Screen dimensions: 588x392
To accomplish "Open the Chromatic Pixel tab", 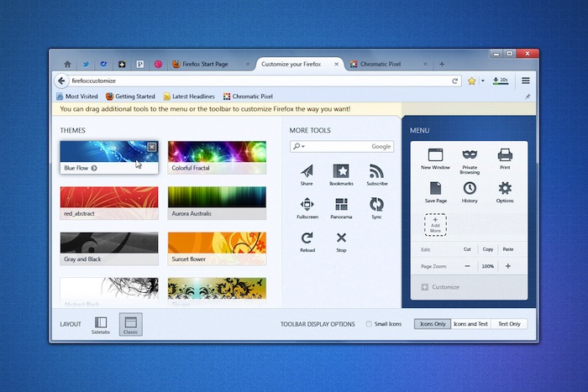I will pos(385,64).
